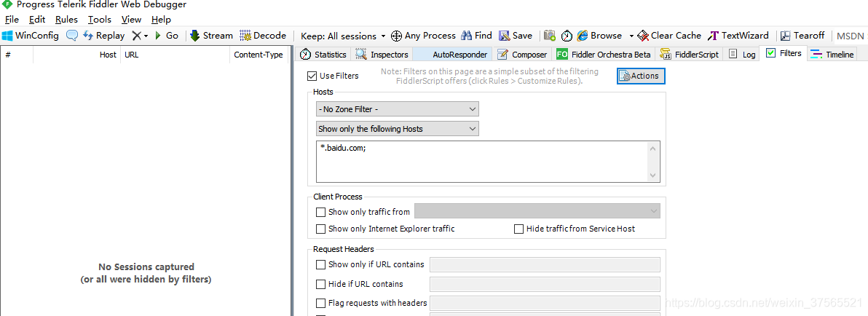Click the Show only if URL contains field
868x316 pixels.
point(545,264)
